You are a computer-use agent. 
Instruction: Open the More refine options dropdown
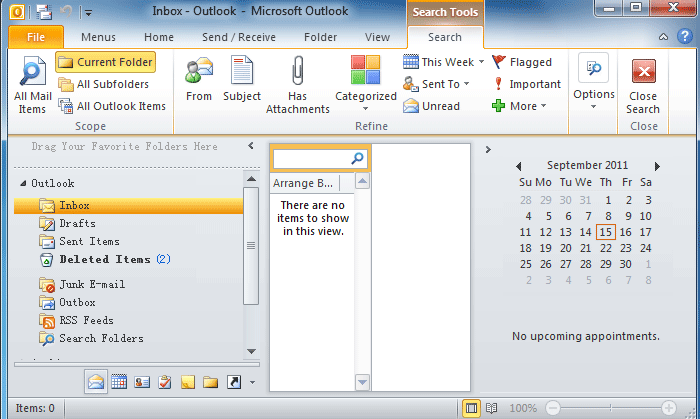pyautogui.click(x=519, y=106)
